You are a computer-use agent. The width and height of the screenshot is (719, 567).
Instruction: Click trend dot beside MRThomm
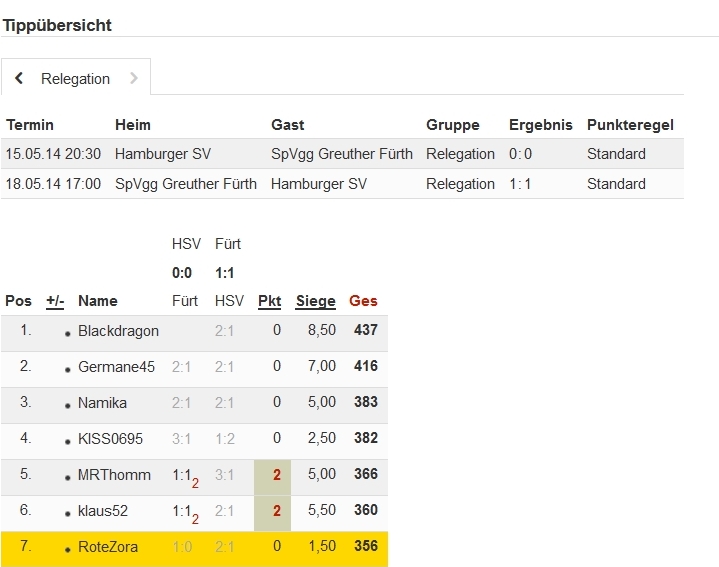click(x=68, y=477)
